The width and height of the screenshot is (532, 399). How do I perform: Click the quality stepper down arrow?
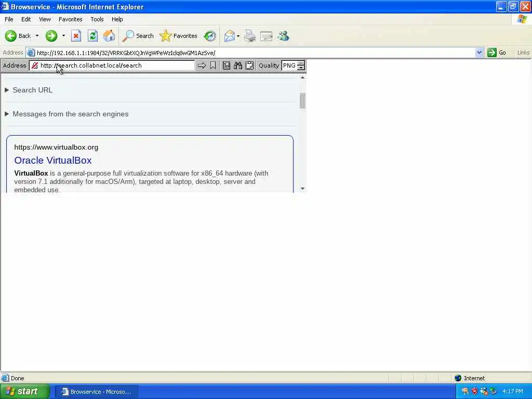tap(301, 68)
